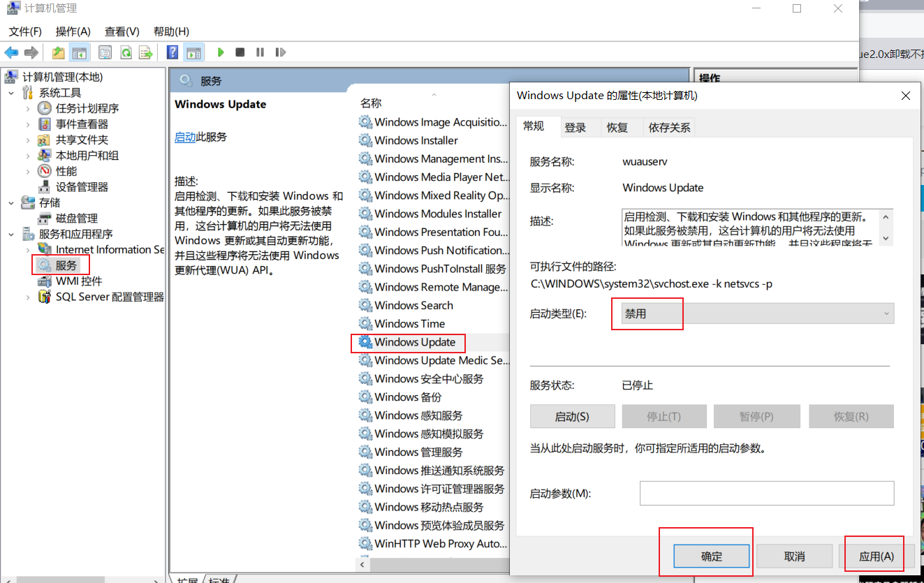Click the 取消 button

tap(794, 556)
